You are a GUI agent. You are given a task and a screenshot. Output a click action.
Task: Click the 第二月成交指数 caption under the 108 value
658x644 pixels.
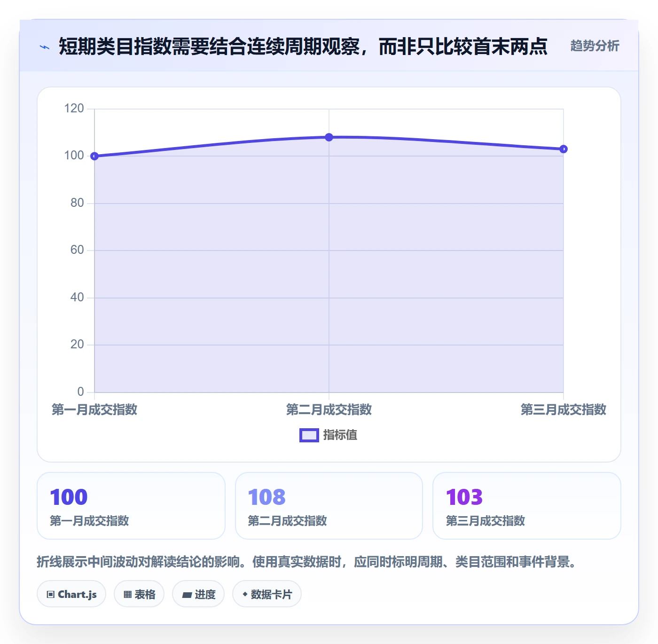click(287, 521)
